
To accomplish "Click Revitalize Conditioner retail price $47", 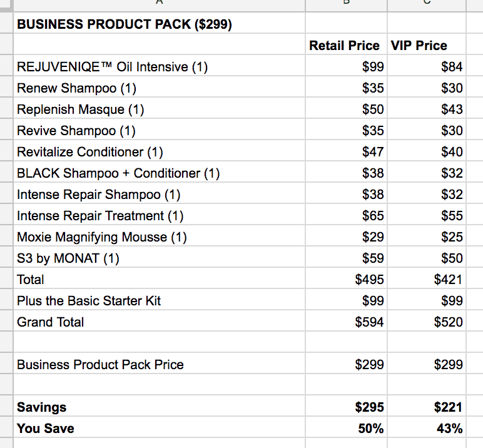I will tap(374, 152).
